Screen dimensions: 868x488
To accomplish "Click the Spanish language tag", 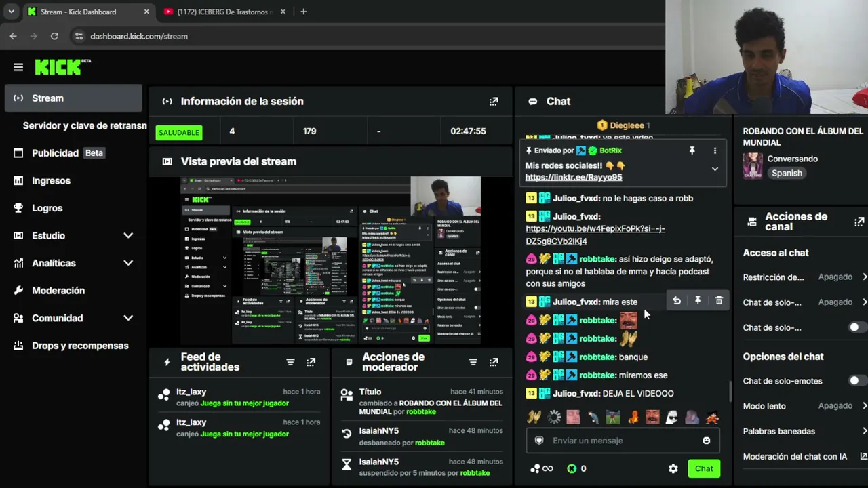I will [x=787, y=173].
